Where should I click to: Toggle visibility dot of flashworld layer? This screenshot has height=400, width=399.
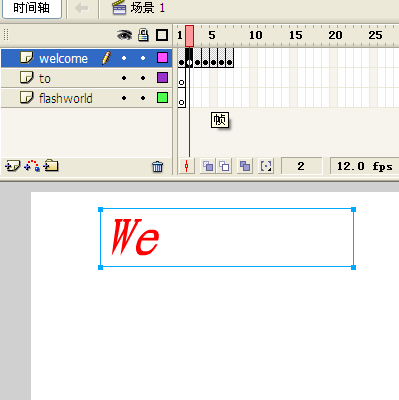(x=124, y=98)
